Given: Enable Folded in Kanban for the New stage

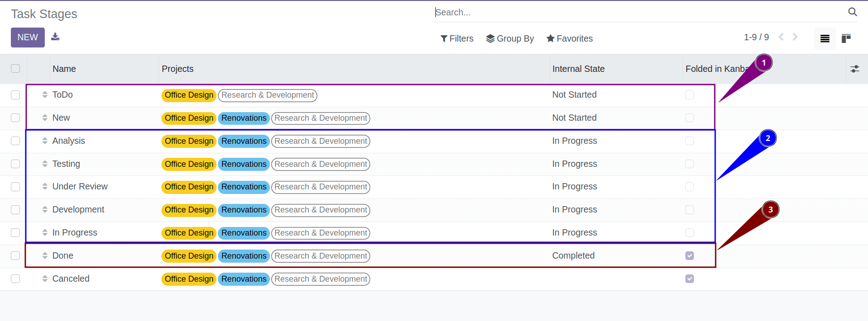Looking at the screenshot, I should [x=689, y=118].
